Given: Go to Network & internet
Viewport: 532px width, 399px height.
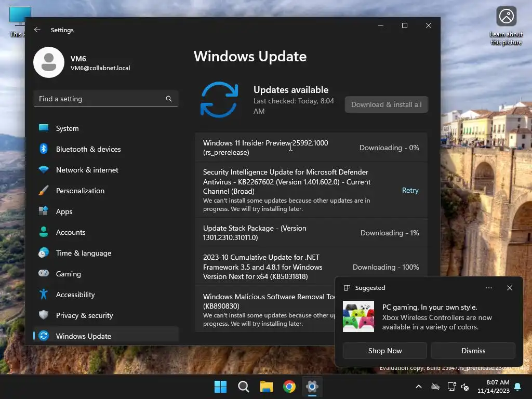Looking at the screenshot, I should tap(106, 170).
